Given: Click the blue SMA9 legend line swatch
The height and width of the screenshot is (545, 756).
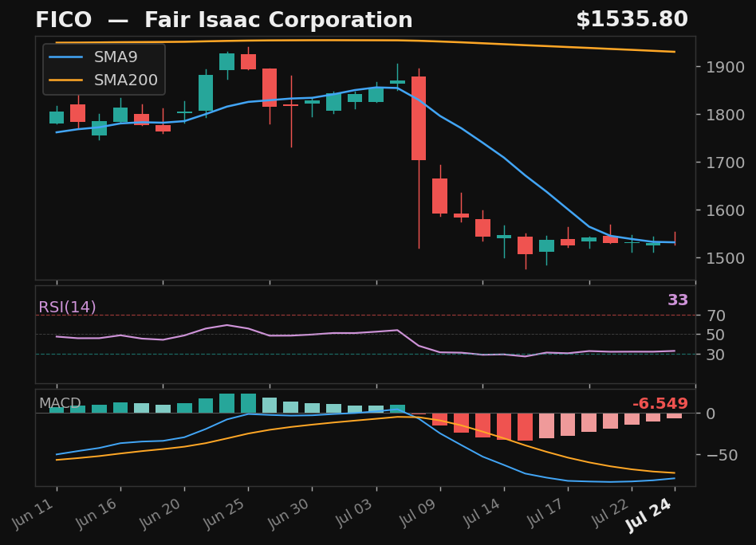Looking at the screenshot, I should click(66, 57).
